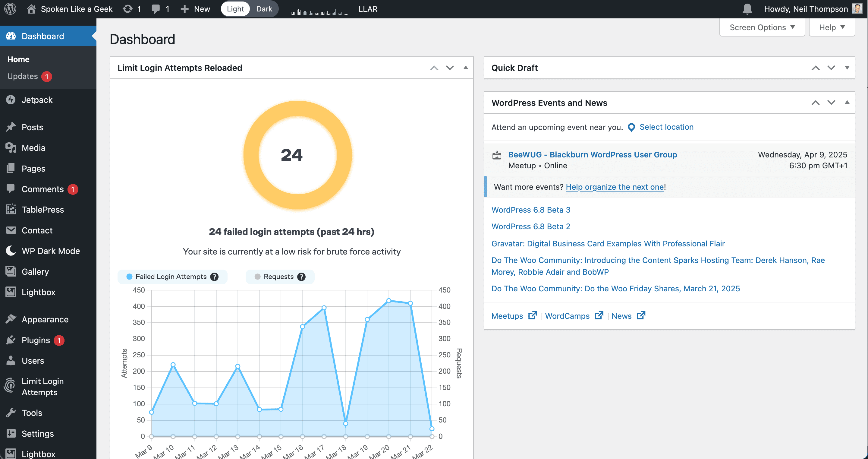This screenshot has height=459, width=868.
Task: Visit site via home icon
Action: coord(31,9)
